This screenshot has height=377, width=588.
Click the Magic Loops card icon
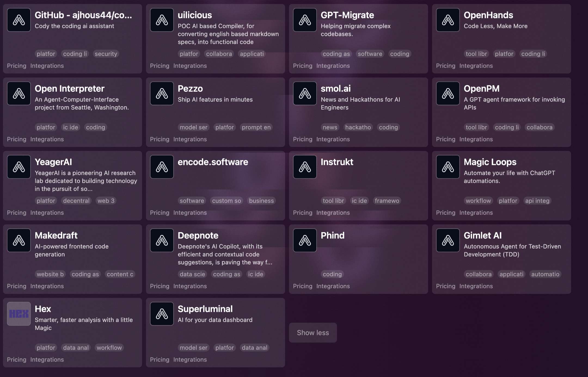[x=448, y=167]
